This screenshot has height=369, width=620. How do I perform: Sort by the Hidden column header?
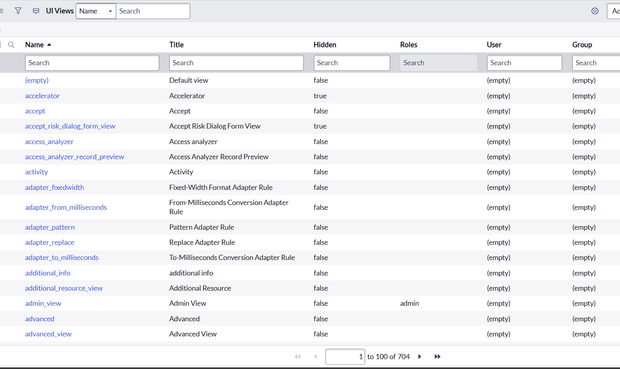click(325, 45)
